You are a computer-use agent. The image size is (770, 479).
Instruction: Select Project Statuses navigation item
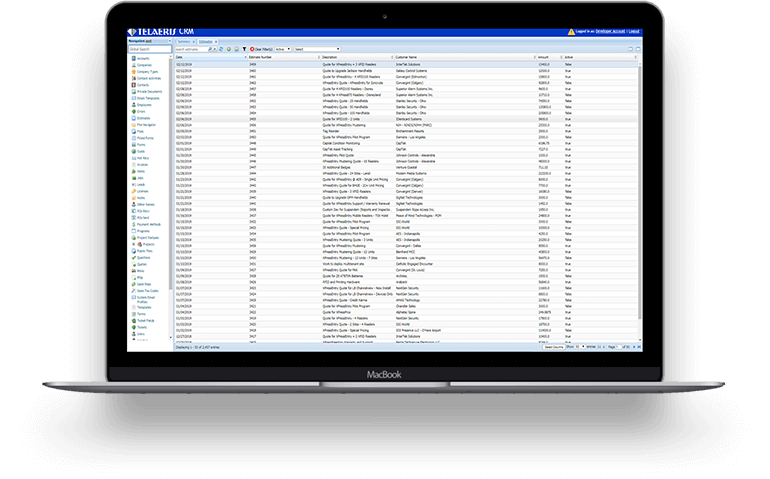147,238
